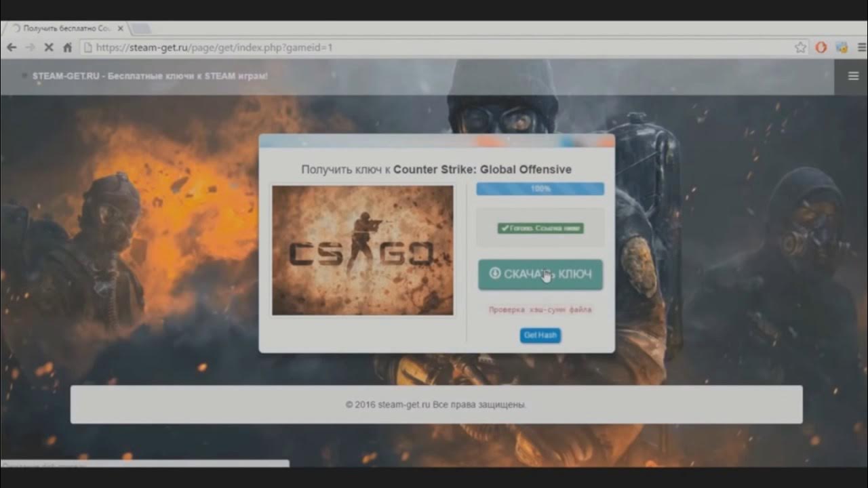The image size is (868, 488).
Task: Click the '© 2016 steam-get.ru' footer text
Action: pos(436,405)
